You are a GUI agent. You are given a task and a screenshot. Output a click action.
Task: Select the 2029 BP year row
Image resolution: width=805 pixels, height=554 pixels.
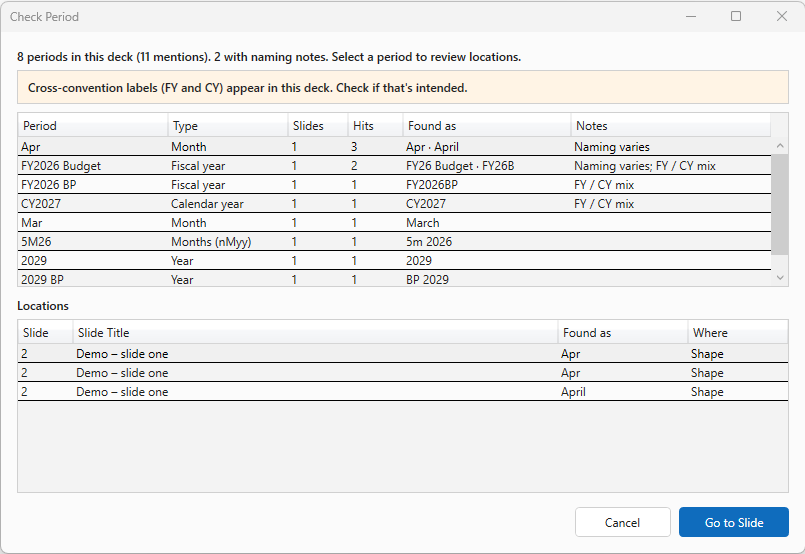click(394, 279)
